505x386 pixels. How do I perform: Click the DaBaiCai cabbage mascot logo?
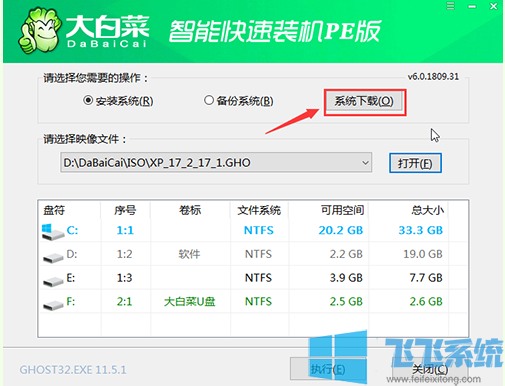(x=39, y=31)
